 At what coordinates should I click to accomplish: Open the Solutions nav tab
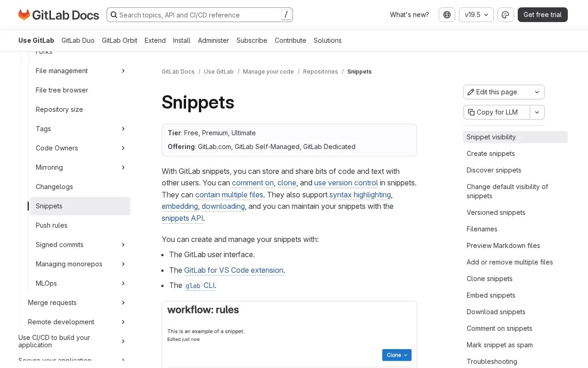tap(328, 40)
